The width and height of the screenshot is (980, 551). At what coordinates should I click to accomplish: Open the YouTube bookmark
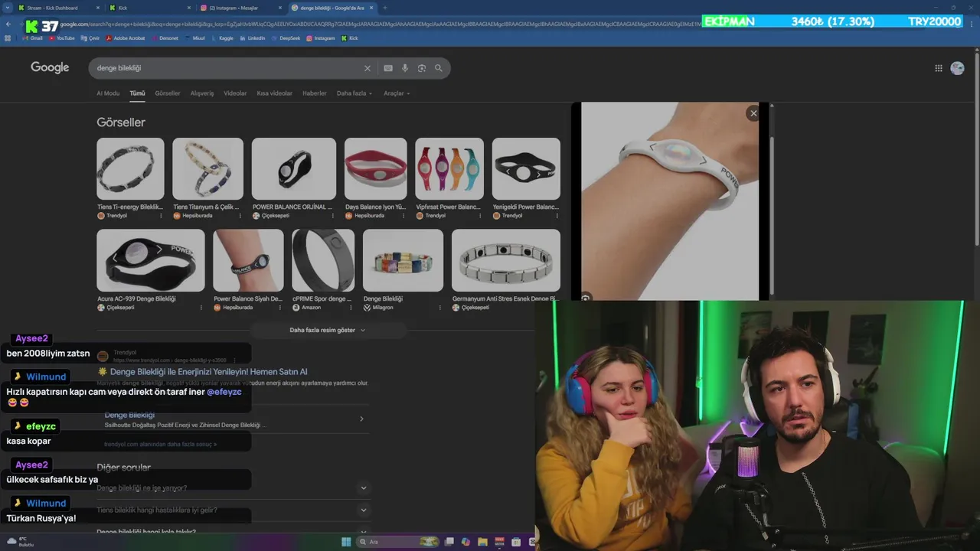point(61,37)
